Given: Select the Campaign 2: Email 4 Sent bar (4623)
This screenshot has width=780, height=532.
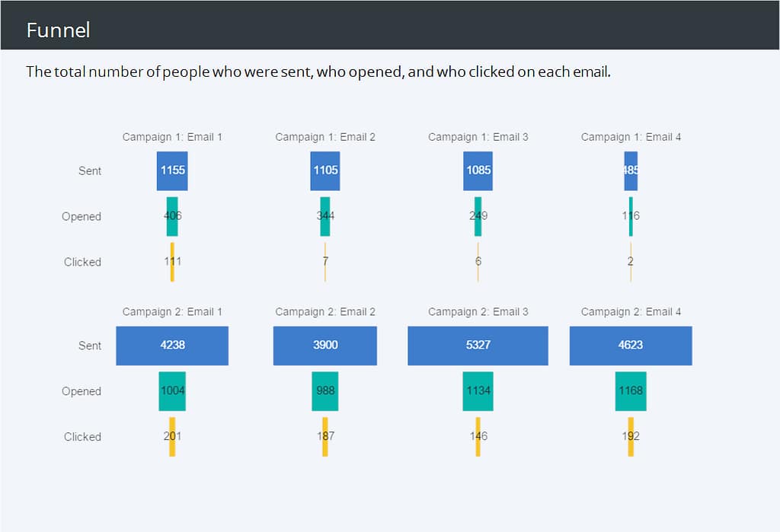Looking at the screenshot, I should click(631, 346).
